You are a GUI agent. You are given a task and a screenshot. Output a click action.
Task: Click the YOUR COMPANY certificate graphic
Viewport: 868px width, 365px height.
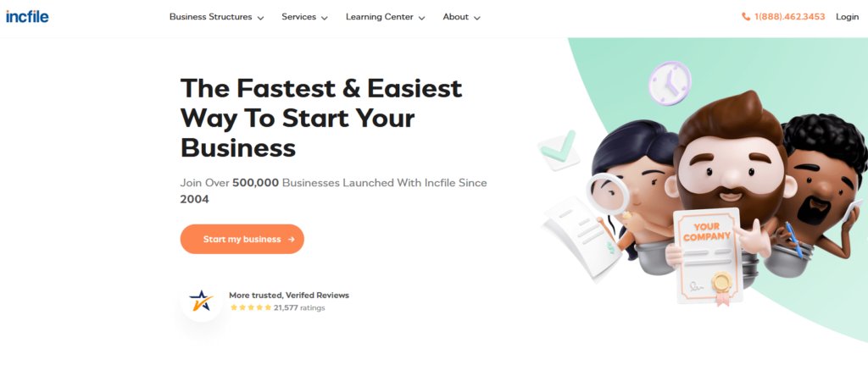(x=706, y=256)
